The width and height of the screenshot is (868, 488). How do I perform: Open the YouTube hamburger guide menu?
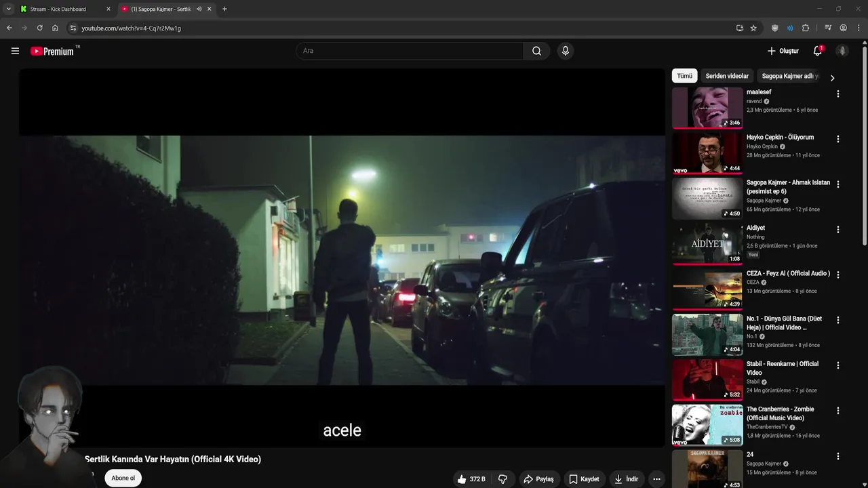click(15, 51)
